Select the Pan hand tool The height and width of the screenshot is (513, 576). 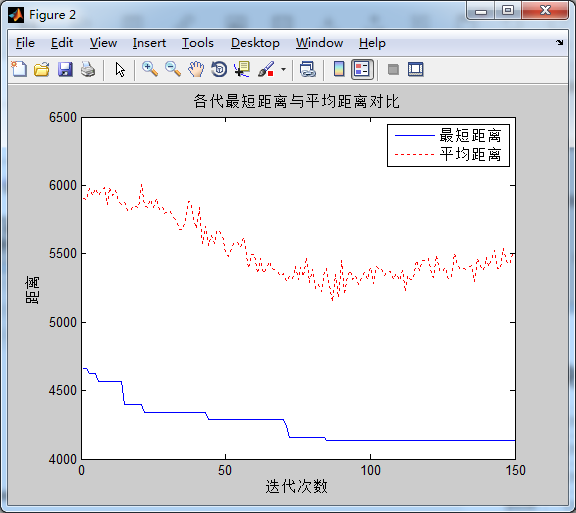point(196,69)
